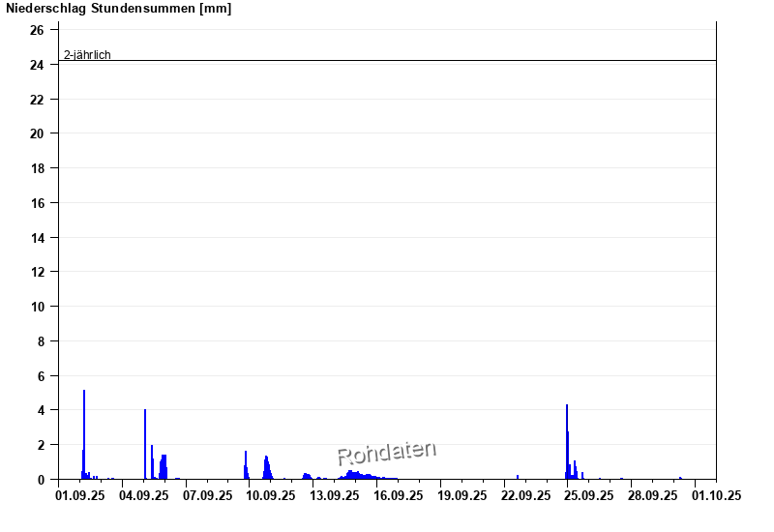The image size is (774, 532).
Task: Click the chart title 'Niederschlag Stundensummen [mm]'
Action: click(x=118, y=9)
